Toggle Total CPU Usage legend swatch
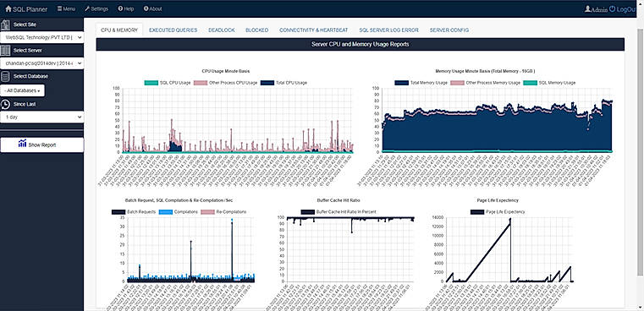The image size is (644, 311). pos(267,83)
